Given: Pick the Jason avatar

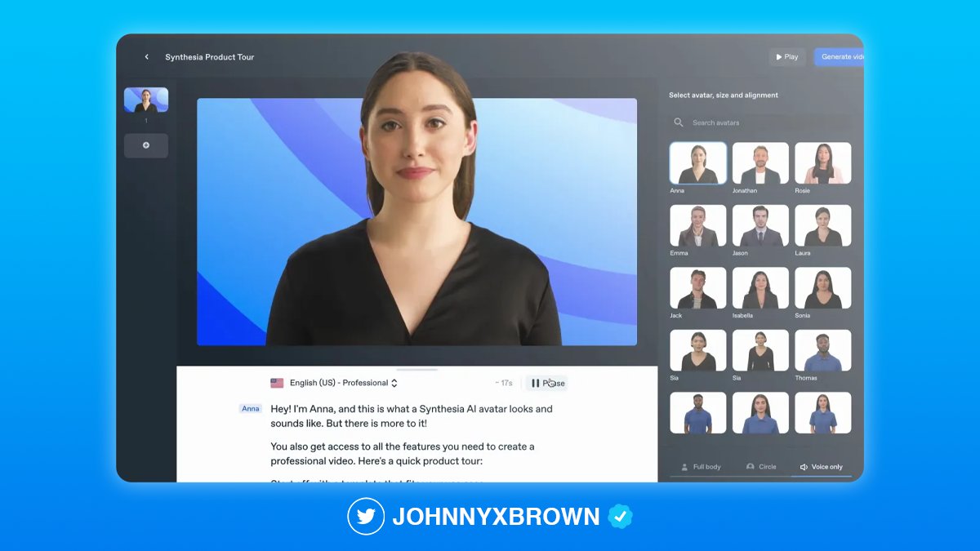Looking at the screenshot, I should [x=760, y=225].
